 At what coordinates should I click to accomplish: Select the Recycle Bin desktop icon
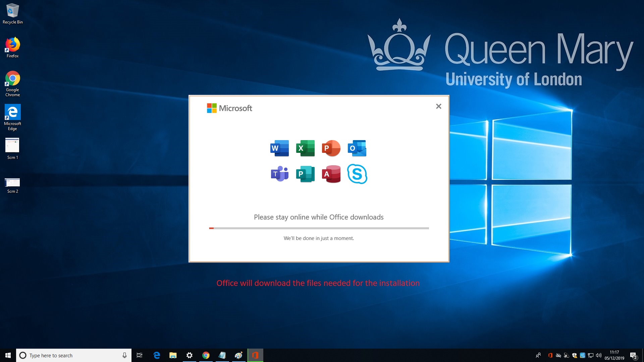[x=13, y=14]
